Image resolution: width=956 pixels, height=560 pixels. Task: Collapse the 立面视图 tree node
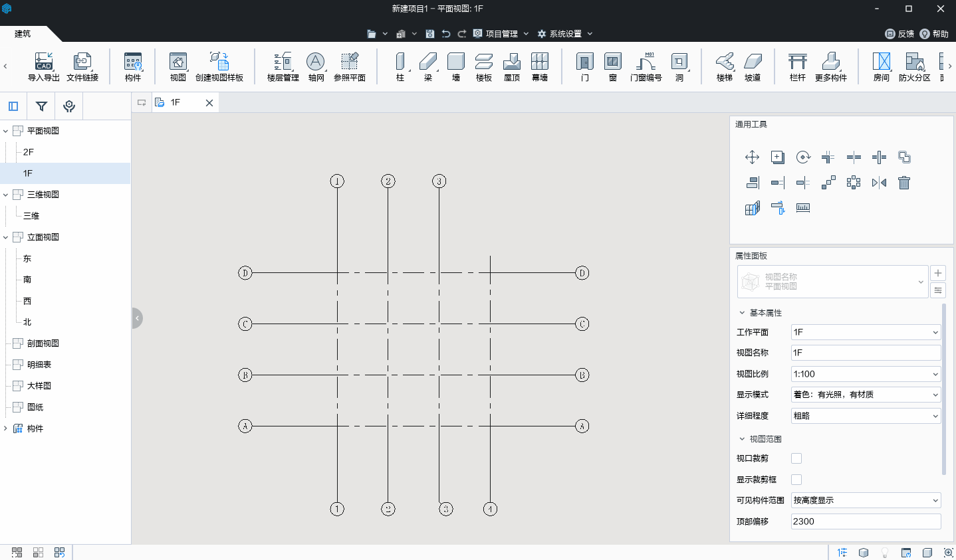(5, 237)
